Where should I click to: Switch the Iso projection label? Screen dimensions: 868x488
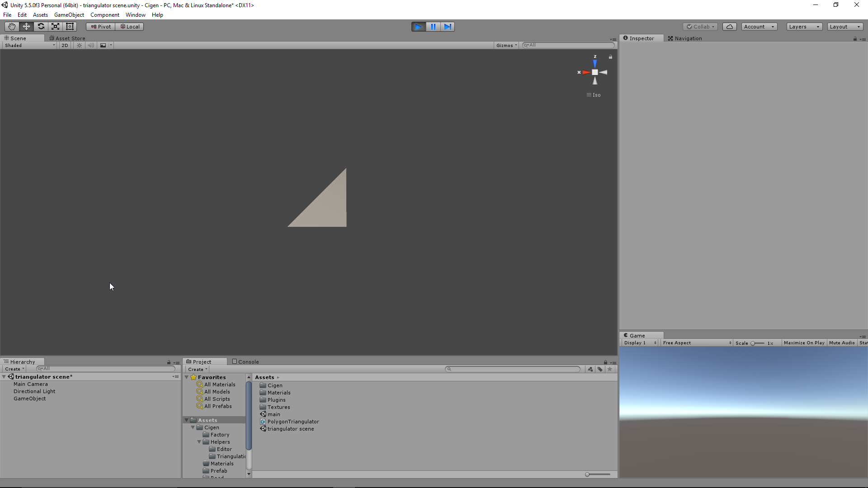594,95
